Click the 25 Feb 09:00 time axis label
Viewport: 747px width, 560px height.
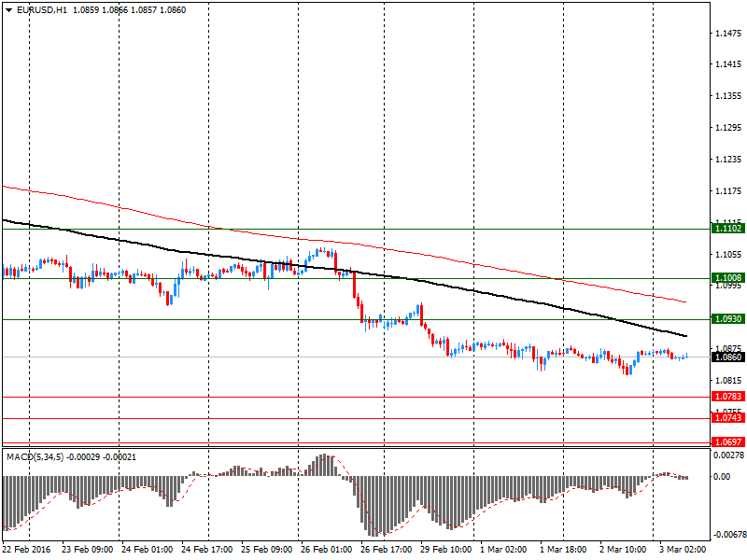tap(267, 550)
